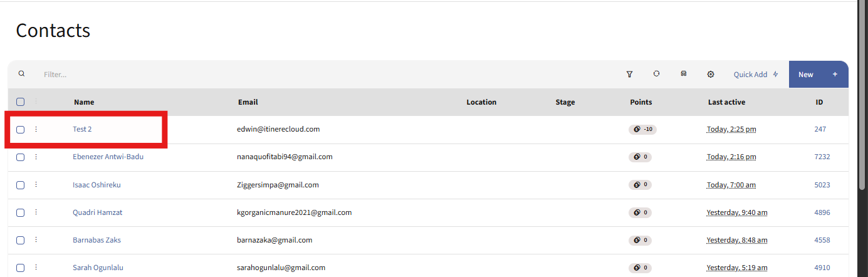Open row actions menu for Barnabas Zaks
The width and height of the screenshot is (868, 277).
pyautogui.click(x=36, y=240)
